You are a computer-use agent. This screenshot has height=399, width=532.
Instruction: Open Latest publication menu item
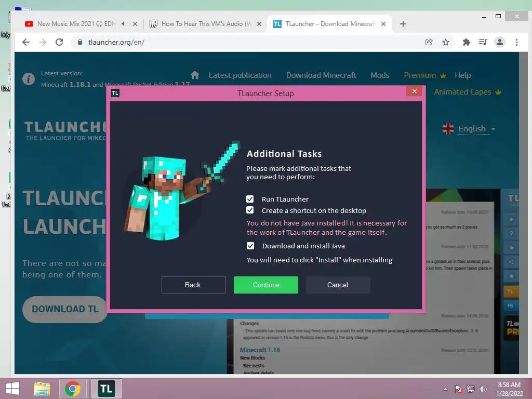pos(240,75)
